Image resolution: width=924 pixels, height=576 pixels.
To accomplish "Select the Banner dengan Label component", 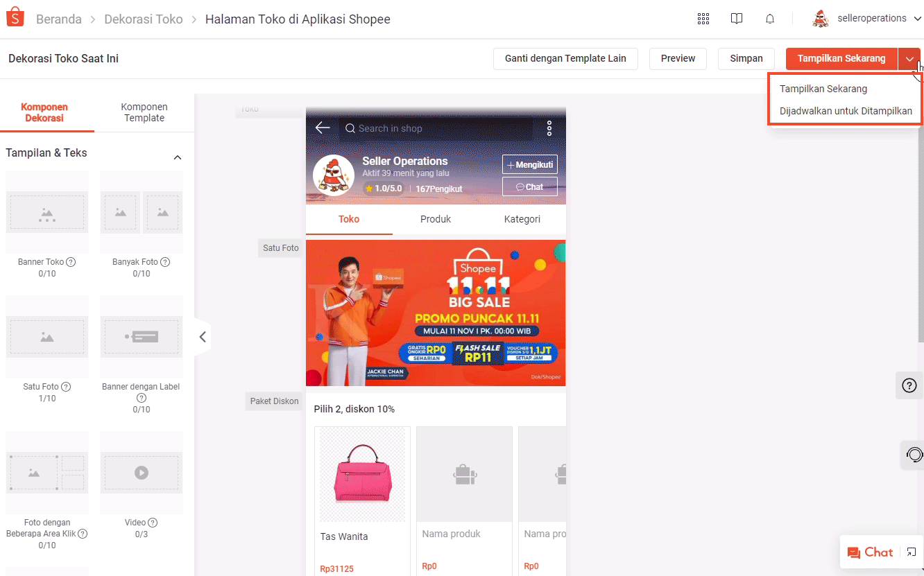I will (x=141, y=337).
